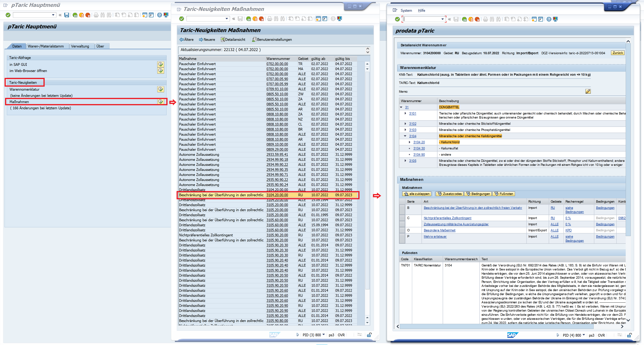
Task: Open command field dropdown in prodata window
Action: 442,19
